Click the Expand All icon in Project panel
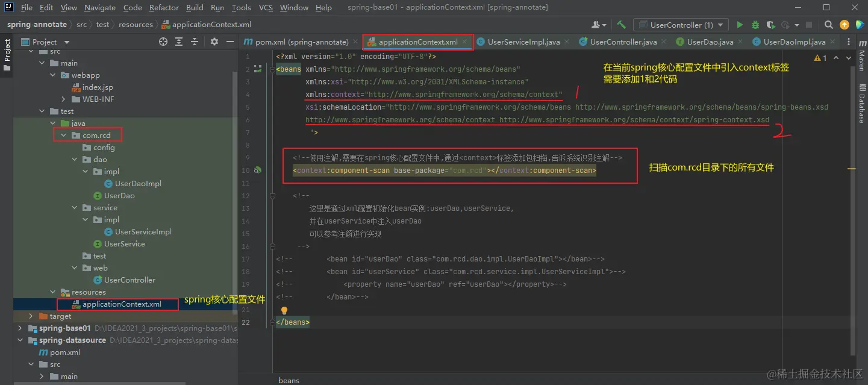Image resolution: width=868 pixels, height=385 pixels. tap(179, 42)
